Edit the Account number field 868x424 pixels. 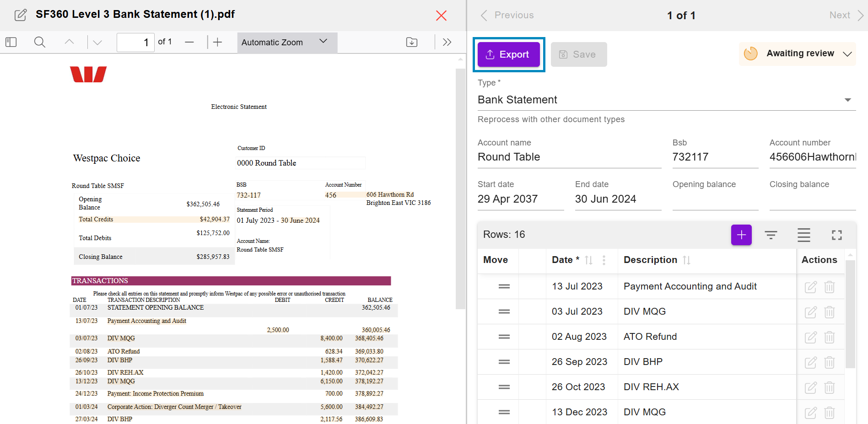tap(813, 157)
